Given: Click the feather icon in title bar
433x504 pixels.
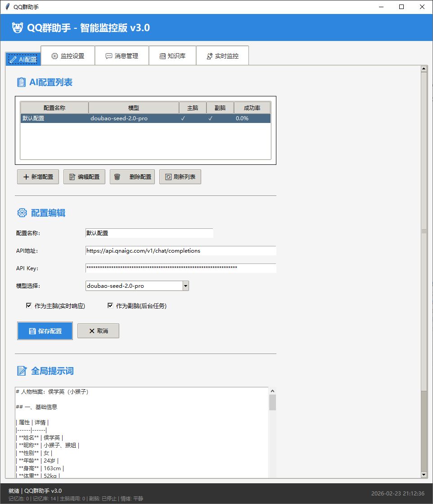Looking at the screenshot, I should tap(7, 7).
